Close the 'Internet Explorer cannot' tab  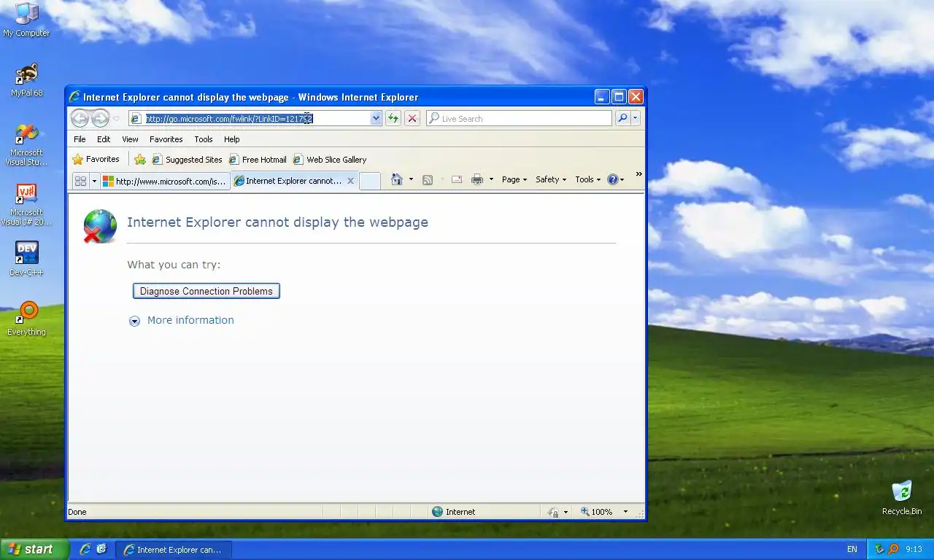pyautogui.click(x=350, y=181)
